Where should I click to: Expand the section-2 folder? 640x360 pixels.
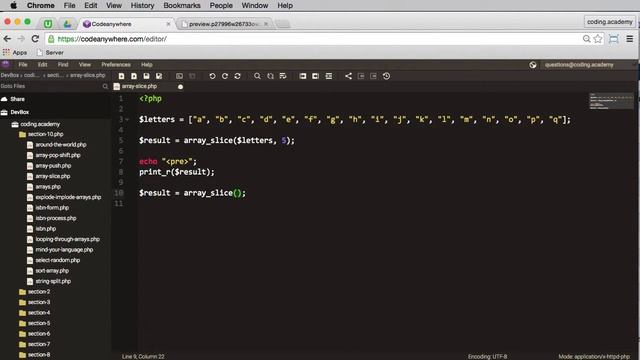39,292
